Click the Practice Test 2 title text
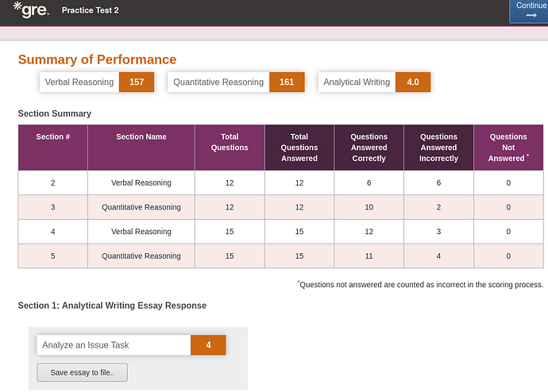This screenshot has width=548, height=392. click(90, 11)
